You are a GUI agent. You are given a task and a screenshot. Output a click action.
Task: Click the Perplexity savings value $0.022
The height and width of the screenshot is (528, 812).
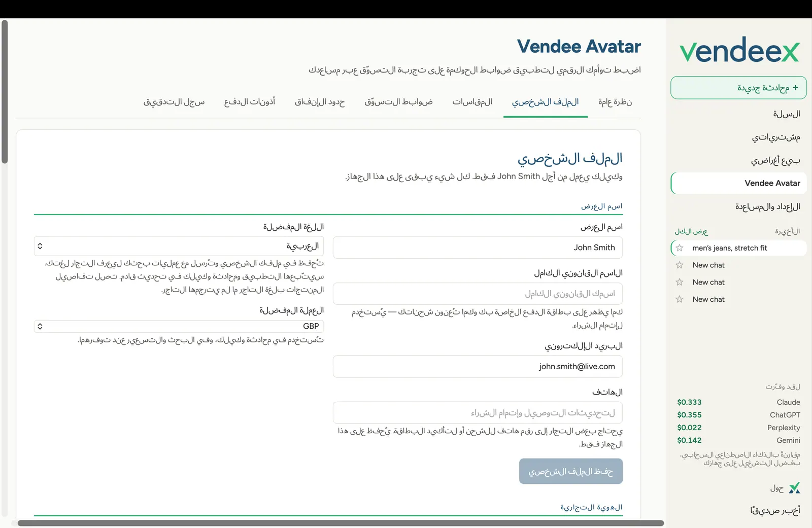689,428
